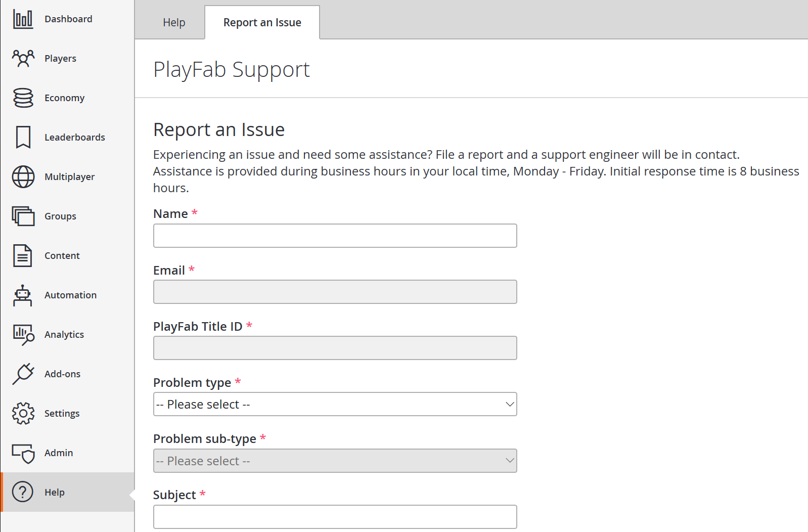The height and width of the screenshot is (532, 808).
Task: Open Analytics sidebar label
Action: [64, 335]
